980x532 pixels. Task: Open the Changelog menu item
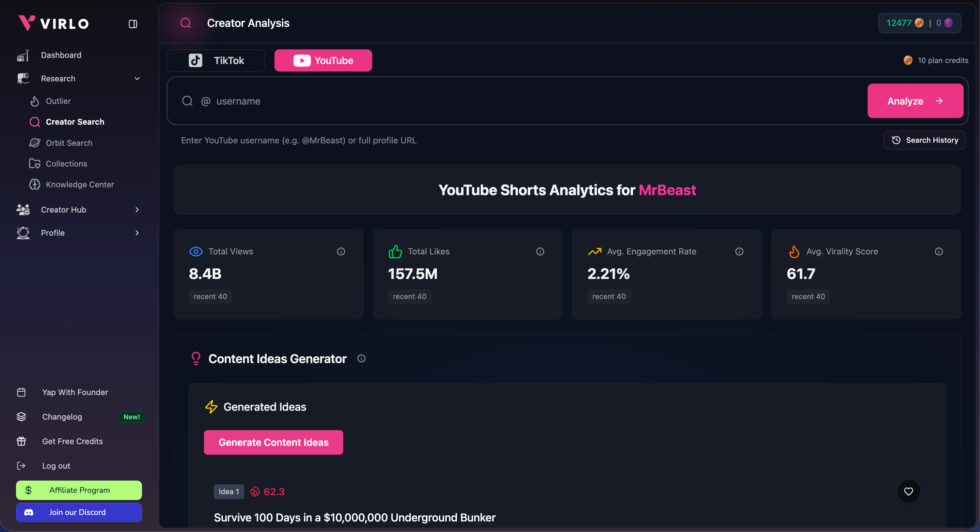tap(62, 417)
